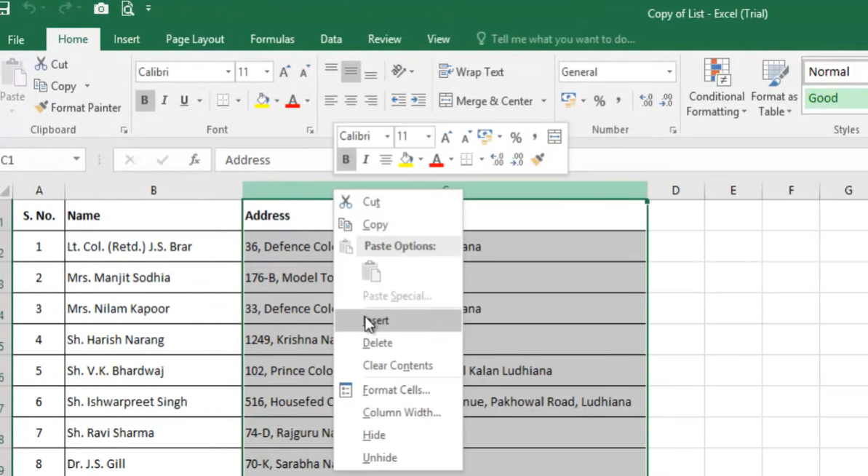Open the File tab
The image size is (868, 476).
tap(15, 40)
